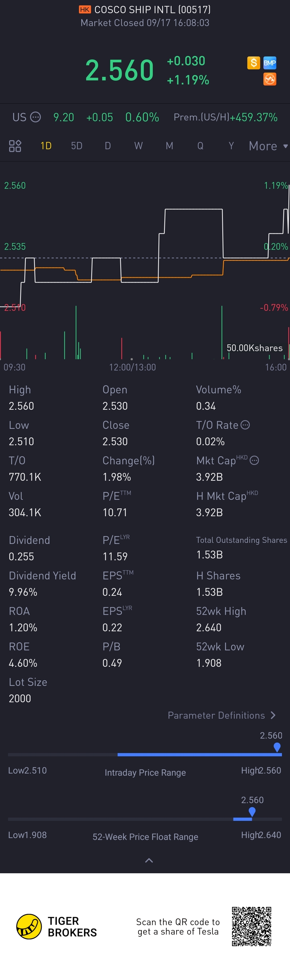Open the chart layout grid icon

pyautogui.click(x=15, y=146)
